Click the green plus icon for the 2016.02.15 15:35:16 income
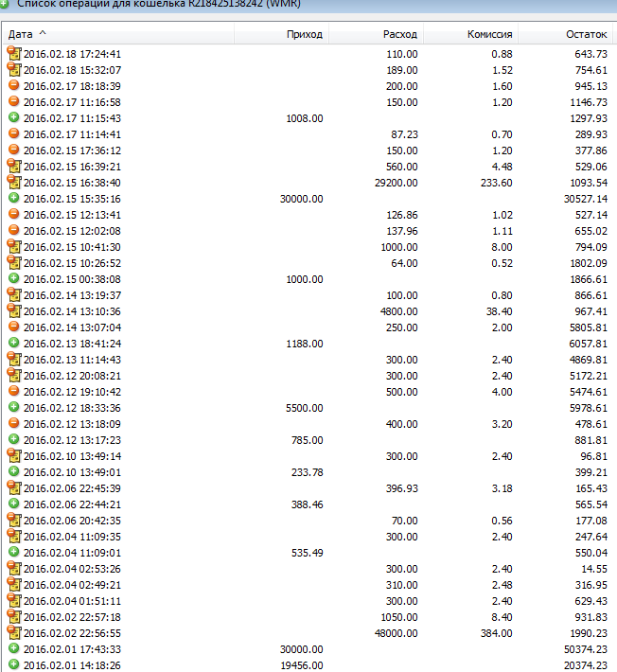Screen dimensions: 617x672 click(x=13, y=198)
